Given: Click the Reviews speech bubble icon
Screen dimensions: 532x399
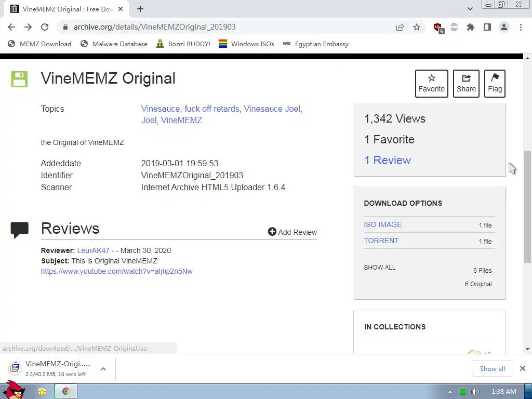Looking at the screenshot, I should click(20, 230).
